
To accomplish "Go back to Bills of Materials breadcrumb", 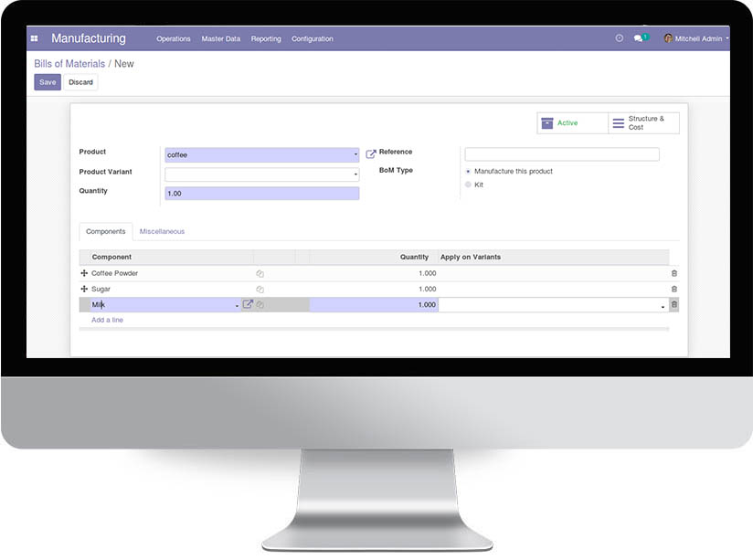I will [69, 64].
